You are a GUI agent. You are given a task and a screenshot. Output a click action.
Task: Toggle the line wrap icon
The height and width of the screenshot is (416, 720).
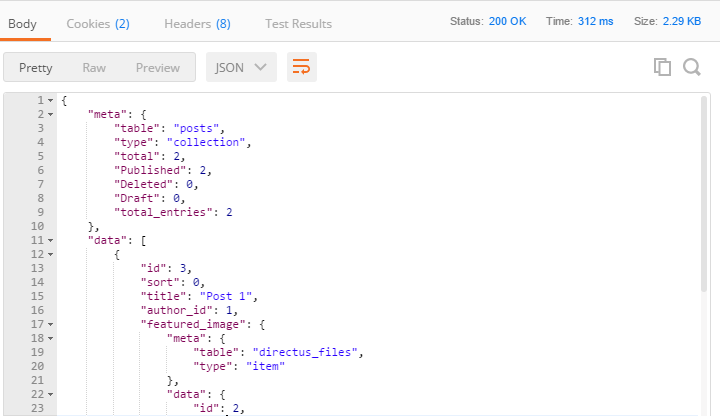(302, 67)
